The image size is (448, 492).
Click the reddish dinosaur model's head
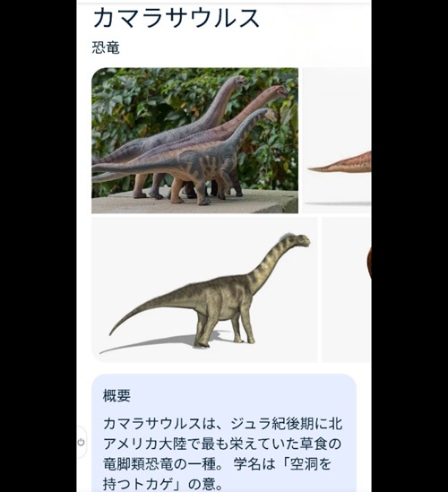point(280,91)
